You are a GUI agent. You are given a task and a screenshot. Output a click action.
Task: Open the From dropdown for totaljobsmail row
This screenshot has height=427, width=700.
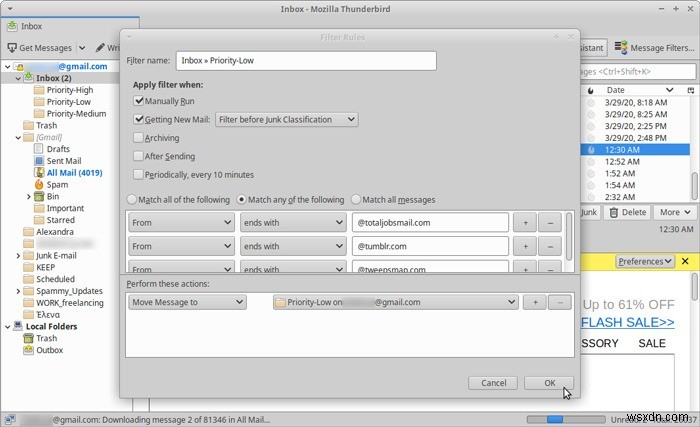(x=181, y=222)
